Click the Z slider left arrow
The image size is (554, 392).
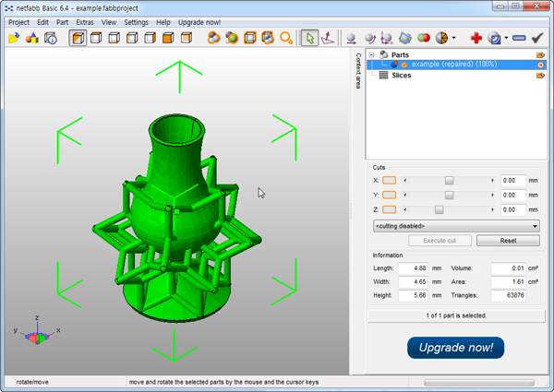(405, 209)
